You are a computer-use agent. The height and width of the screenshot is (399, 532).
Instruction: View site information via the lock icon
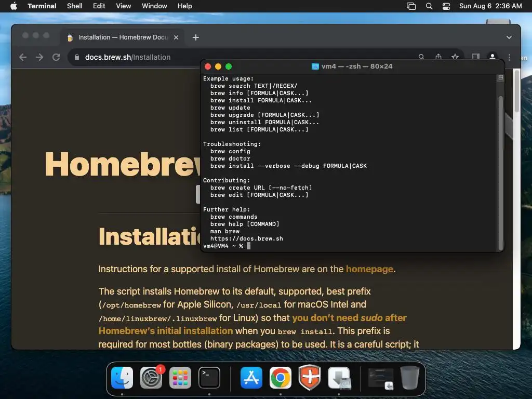point(77,57)
